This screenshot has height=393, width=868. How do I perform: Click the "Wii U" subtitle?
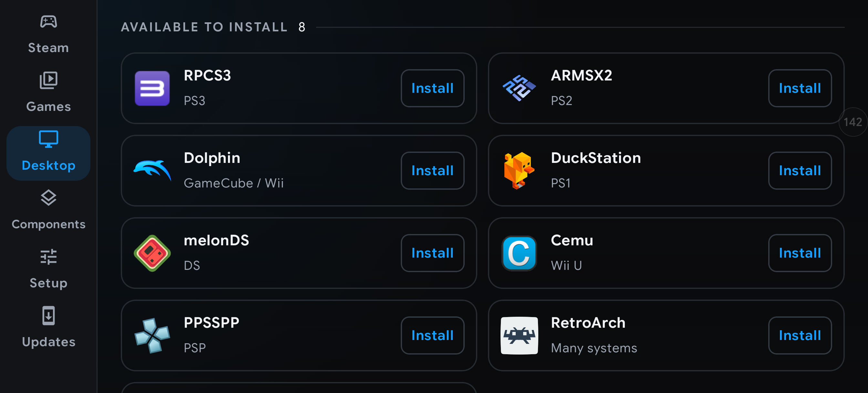[x=566, y=265]
